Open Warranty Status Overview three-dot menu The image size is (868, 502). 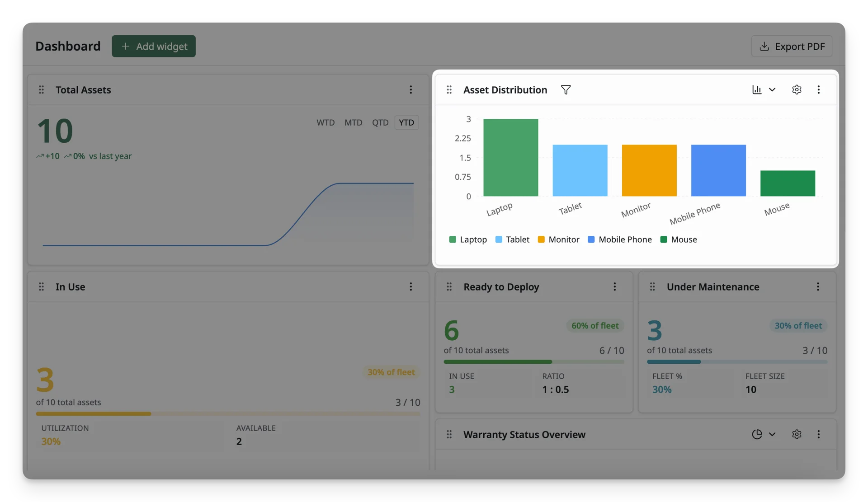(818, 435)
